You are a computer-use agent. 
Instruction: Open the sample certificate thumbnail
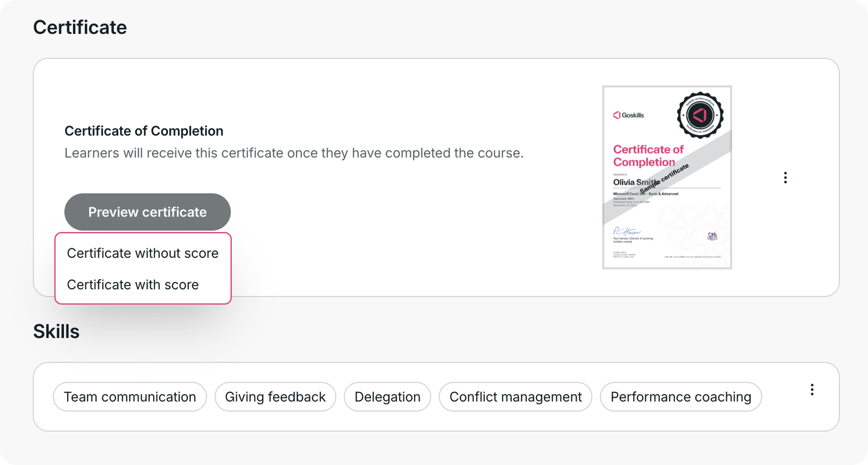667,177
